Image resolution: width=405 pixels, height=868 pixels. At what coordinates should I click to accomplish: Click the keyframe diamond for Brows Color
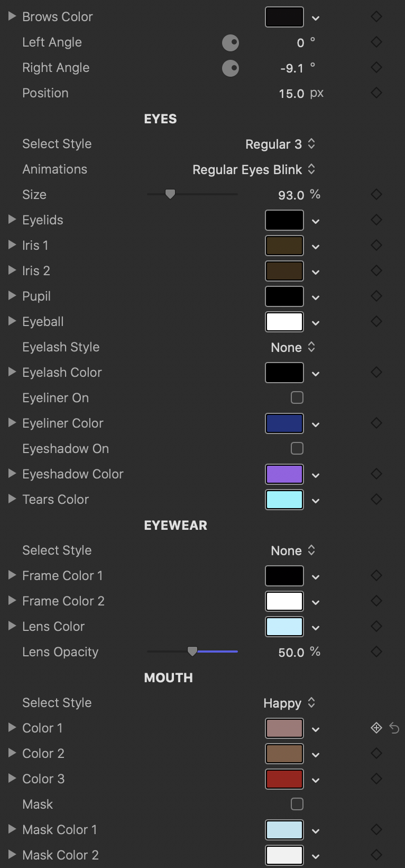[x=376, y=17]
